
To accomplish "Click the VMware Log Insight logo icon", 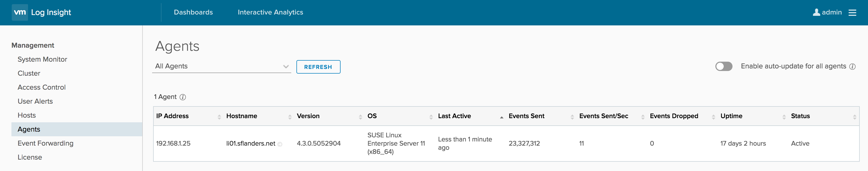I will pos(19,12).
